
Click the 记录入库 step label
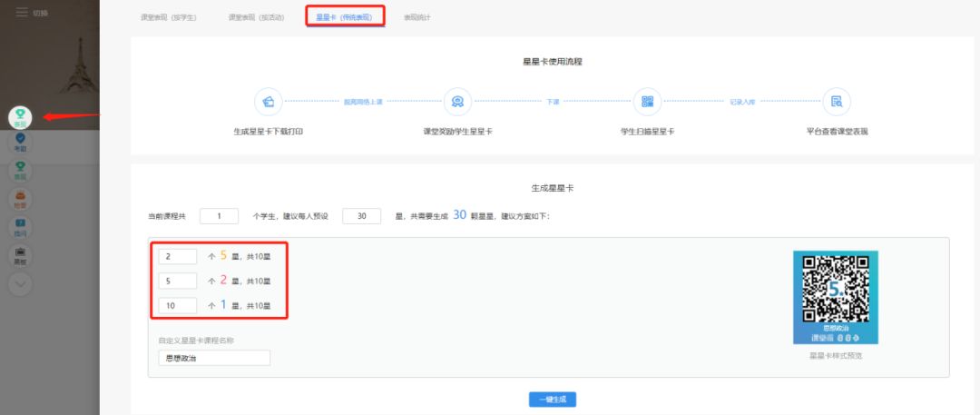[x=742, y=102]
